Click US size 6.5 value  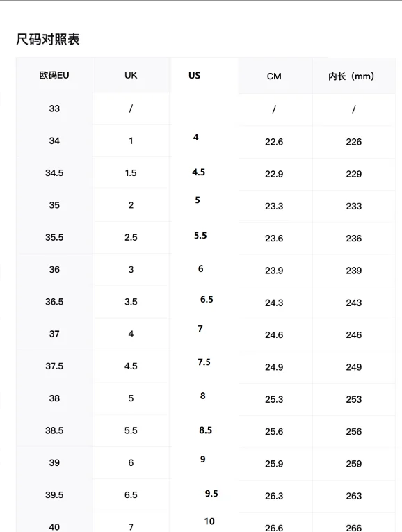[207, 299]
